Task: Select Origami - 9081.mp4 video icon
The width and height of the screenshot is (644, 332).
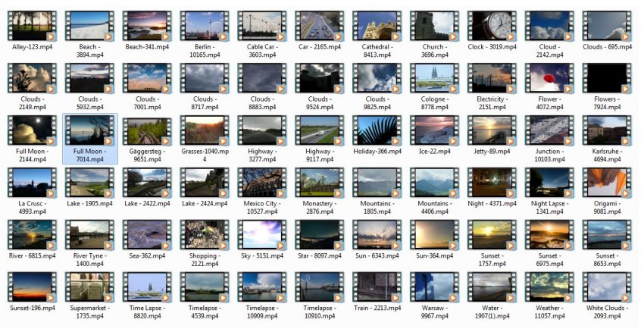Action: pyautogui.click(x=607, y=183)
